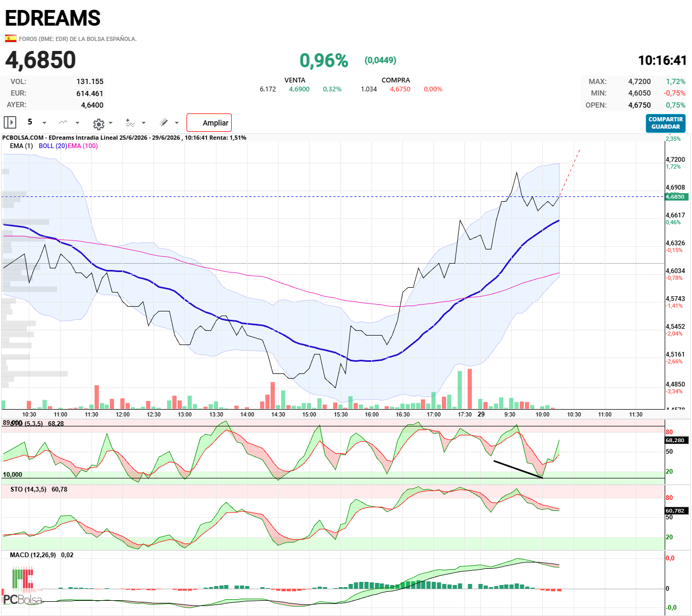Click the 0,96% percentage change
The width and height of the screenshot is (692, 616).
tap(324, 60)
